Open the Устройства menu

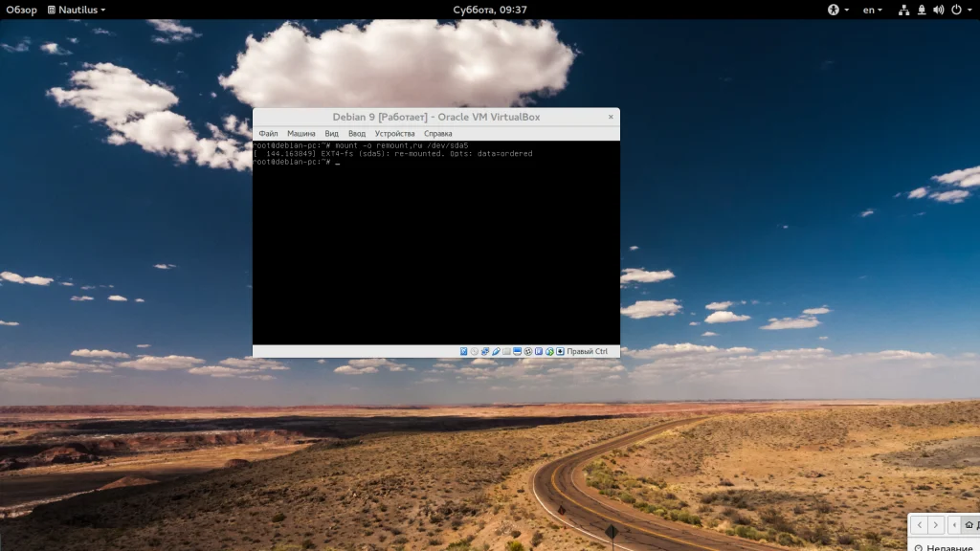tap(394, 134)
